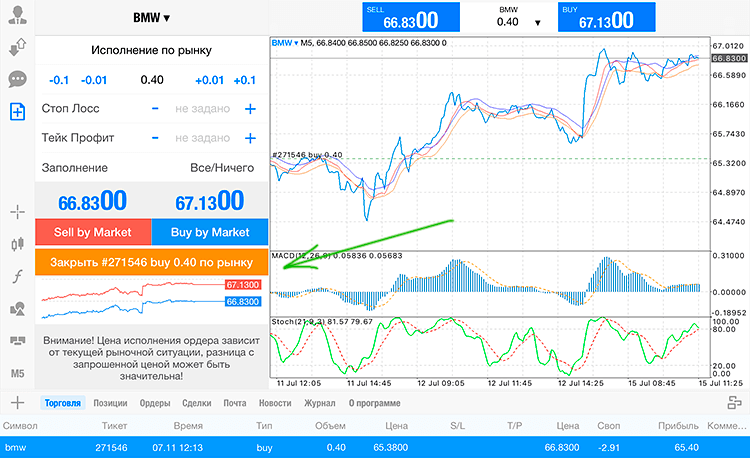The width and height of the screenshot is (750, 459).
Task: Open the accounts profile icon
Action: (18, 15)
